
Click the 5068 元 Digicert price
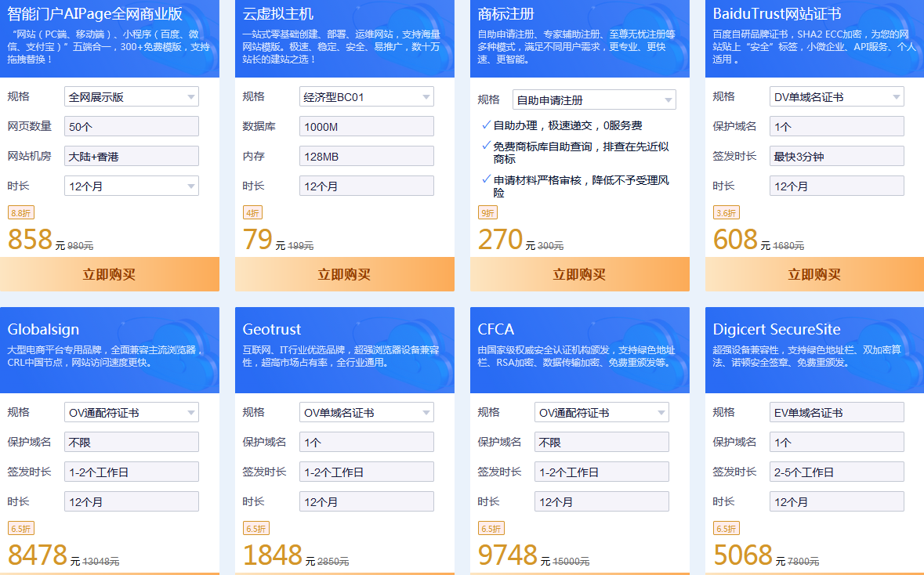coord(749,555)
